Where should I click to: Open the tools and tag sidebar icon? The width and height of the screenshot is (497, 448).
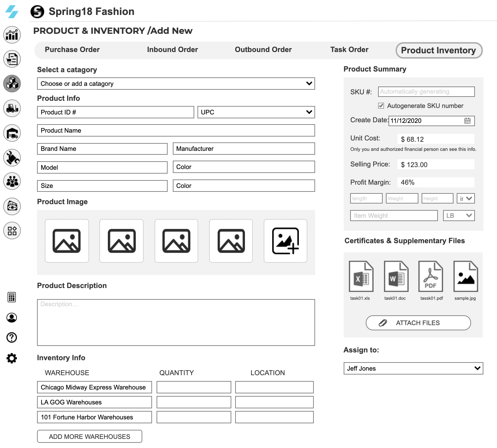pyautogui.click(x=12, y=158)
